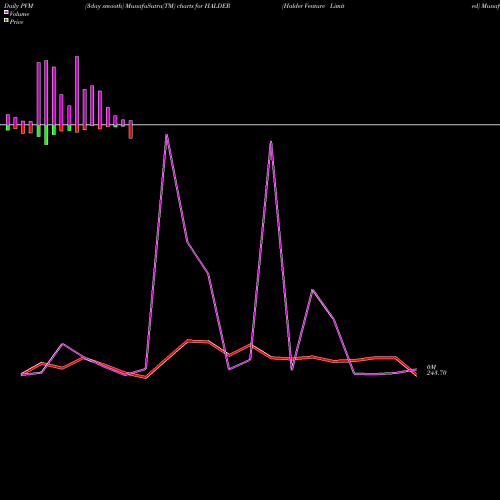
Task: Click the final red bar in histogram
Action: [131, 131]
